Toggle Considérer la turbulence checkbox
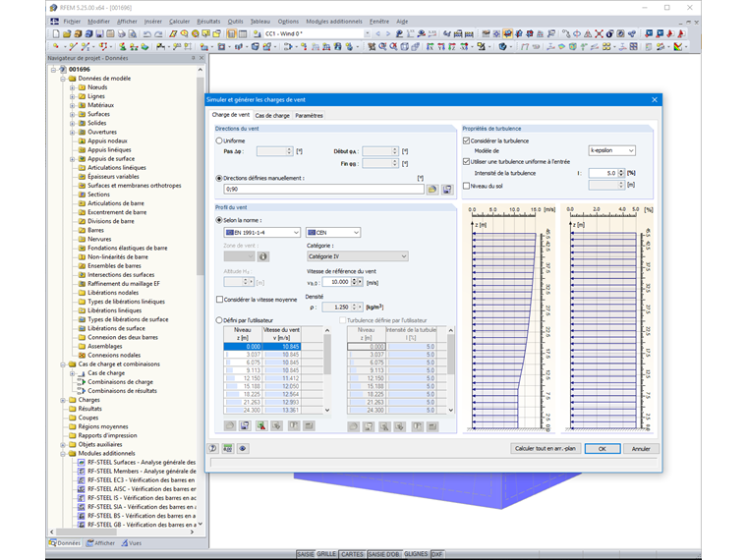The width and height of the screenshot is (747, 560). point(467,140)
